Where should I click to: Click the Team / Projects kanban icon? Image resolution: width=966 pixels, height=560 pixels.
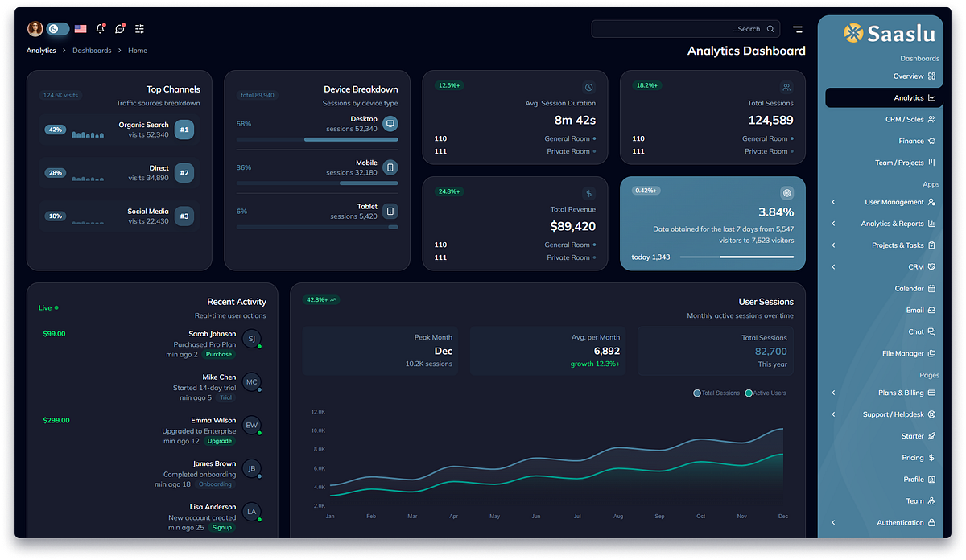tap(931, 163)
